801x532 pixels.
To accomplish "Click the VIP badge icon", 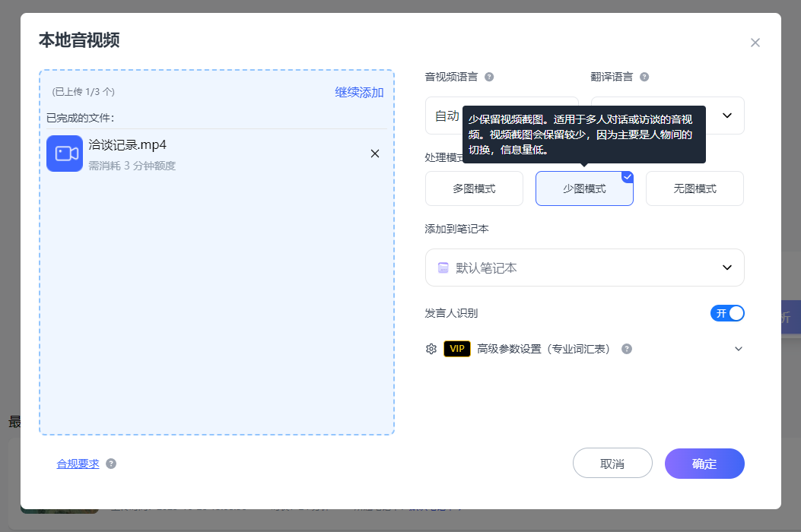I will (456, 349).
